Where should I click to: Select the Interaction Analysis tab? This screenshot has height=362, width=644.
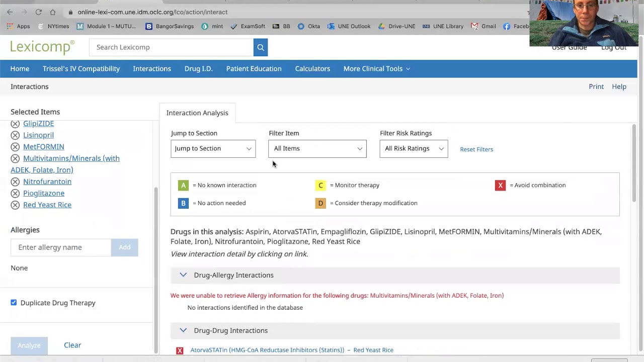[197, 113]
